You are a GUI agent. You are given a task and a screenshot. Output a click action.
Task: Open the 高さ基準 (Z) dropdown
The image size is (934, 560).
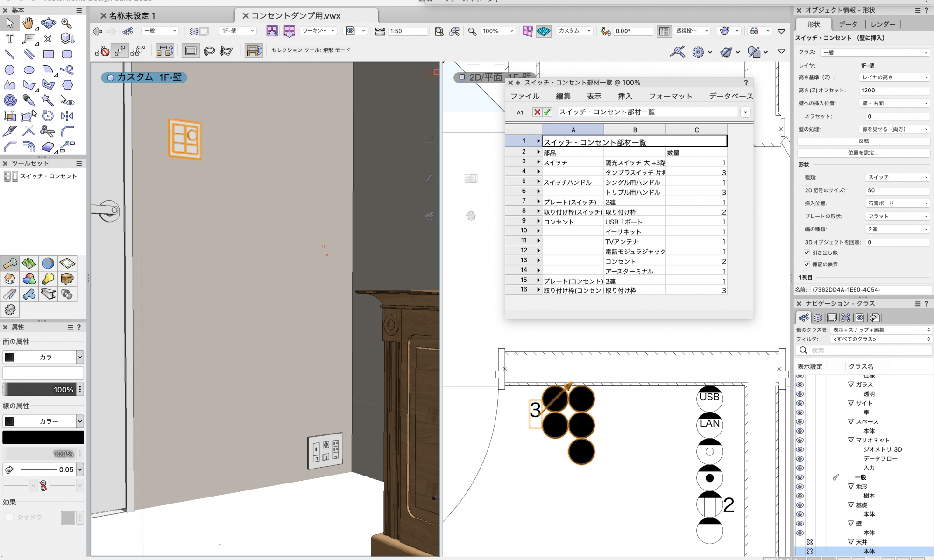(x=894, y=77)
